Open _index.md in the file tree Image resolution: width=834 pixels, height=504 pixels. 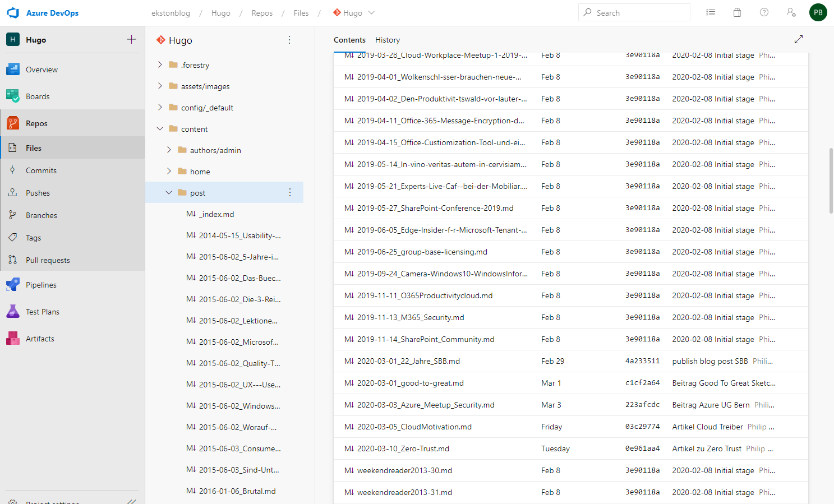216,214
